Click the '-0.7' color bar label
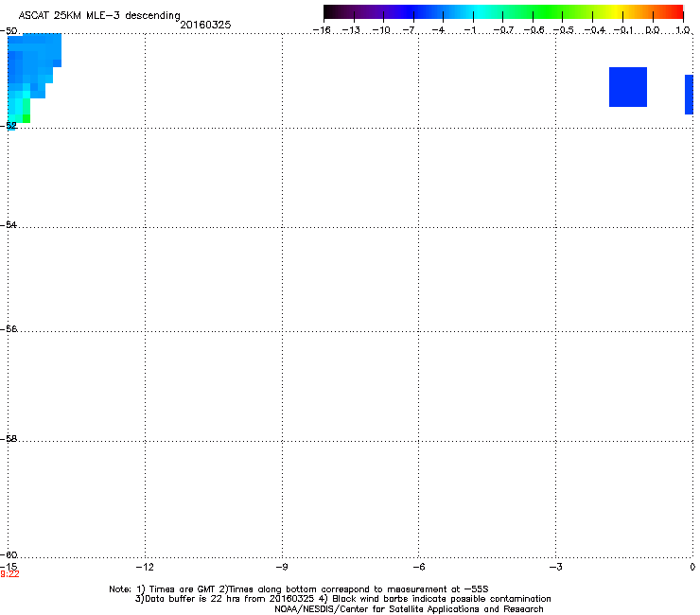 click(x=503, y=30)
